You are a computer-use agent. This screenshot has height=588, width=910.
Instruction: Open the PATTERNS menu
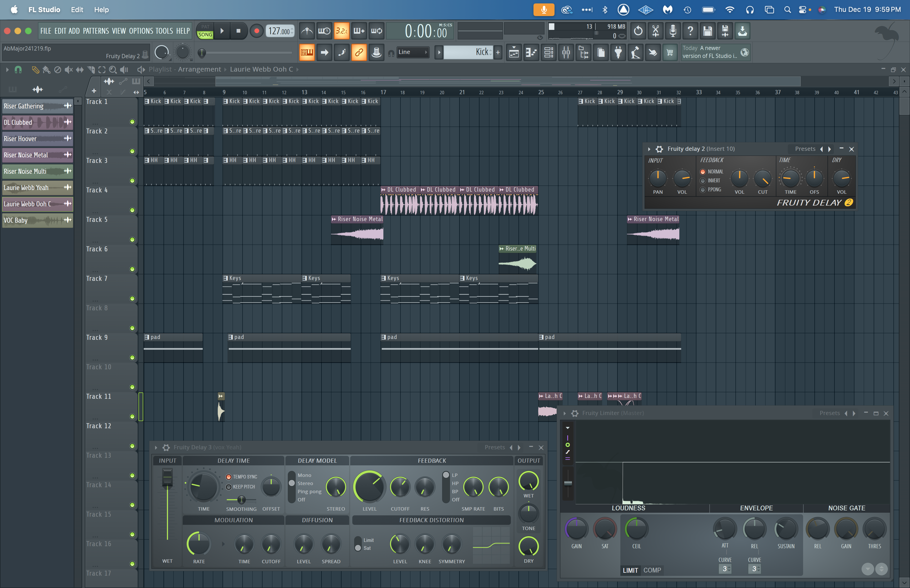click(96, 31)
